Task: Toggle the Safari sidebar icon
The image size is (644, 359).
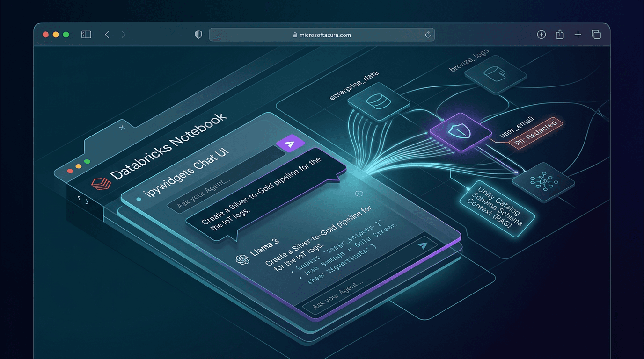Action: pos(86,35)
